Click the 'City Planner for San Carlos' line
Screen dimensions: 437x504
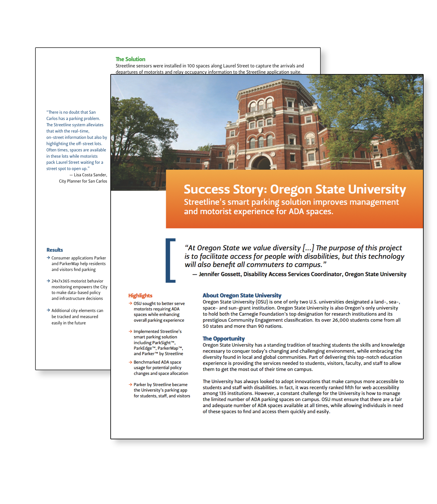pyautogui.click(x=83, y=181)
